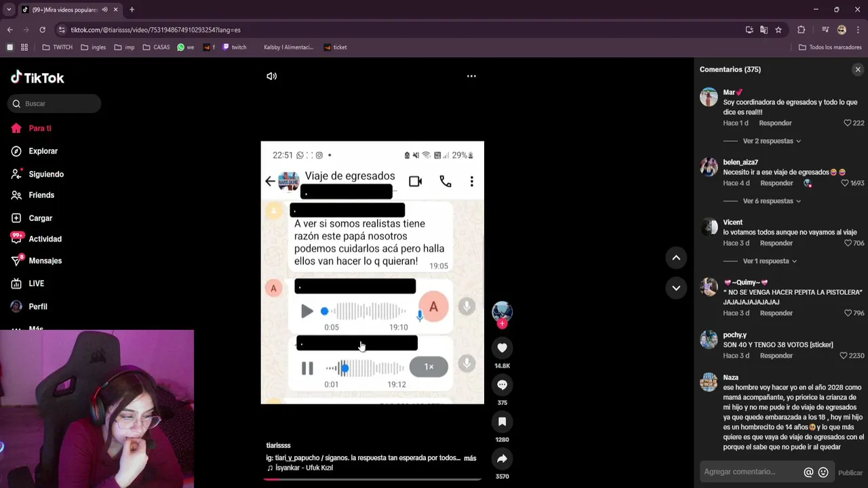Image resolution: width=868 pixels, height=488 pixels.
Task: Go to previous video with up arrow
Action: pos(676,258)
